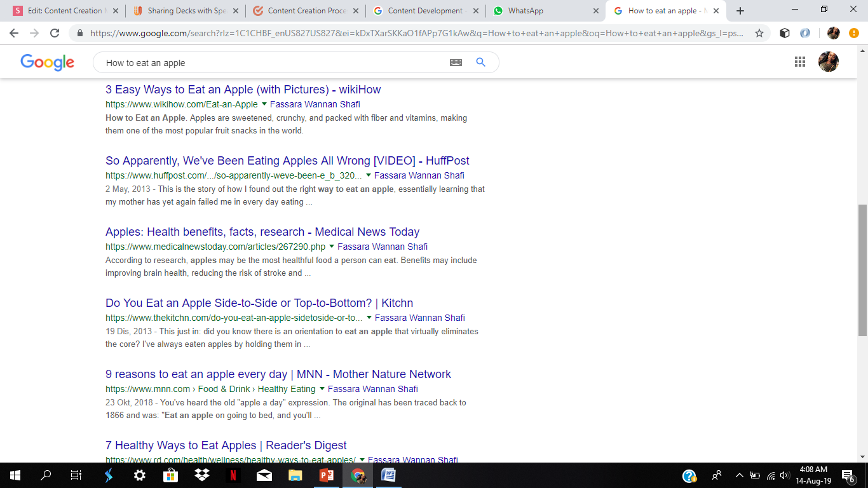Open the wikiHow 3 Easy Ways result

coord(243,90)
